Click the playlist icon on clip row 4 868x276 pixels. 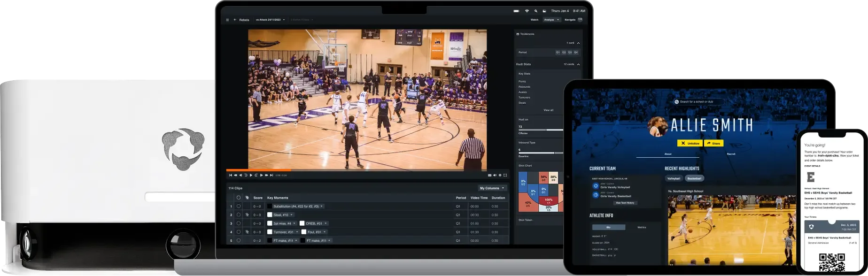coord(247,232)
